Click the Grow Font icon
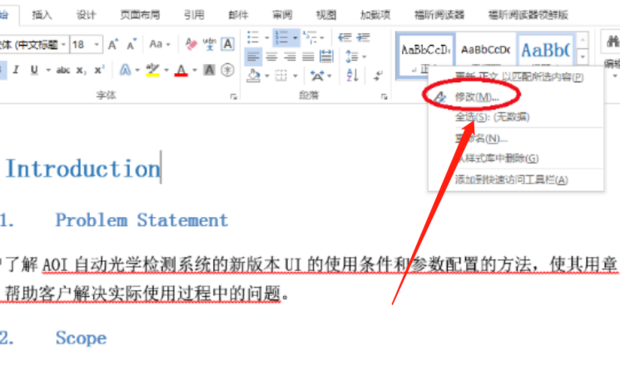Viewport: 620px width, 370px height. [x=113, y=44]
